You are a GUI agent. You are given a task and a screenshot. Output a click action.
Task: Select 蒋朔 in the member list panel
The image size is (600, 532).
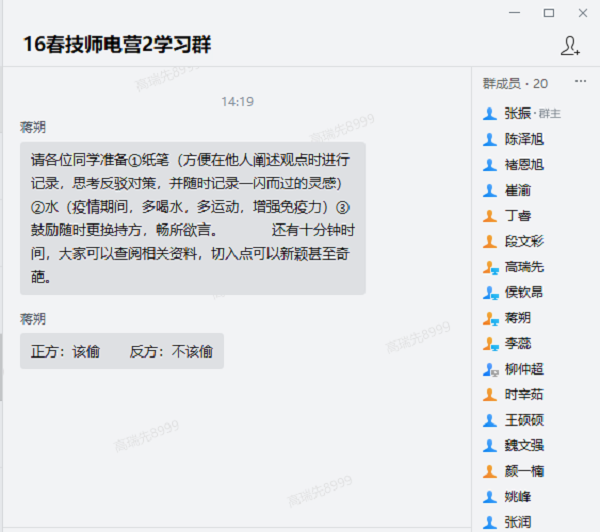[518, 318]
